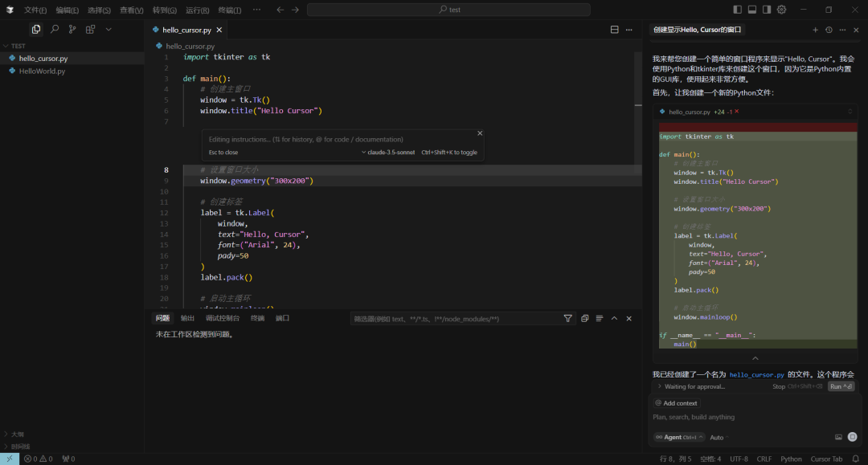The height and width of the screenshot is (465, 868).
Task: Toggle view as table icon in problems panel
Action: (x=600, y=319)
